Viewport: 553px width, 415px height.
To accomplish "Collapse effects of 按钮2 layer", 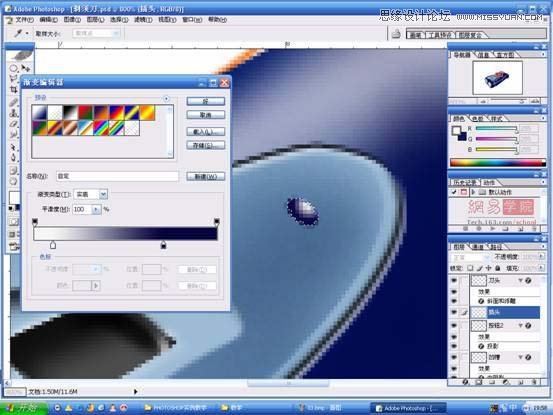I will 520,325.
